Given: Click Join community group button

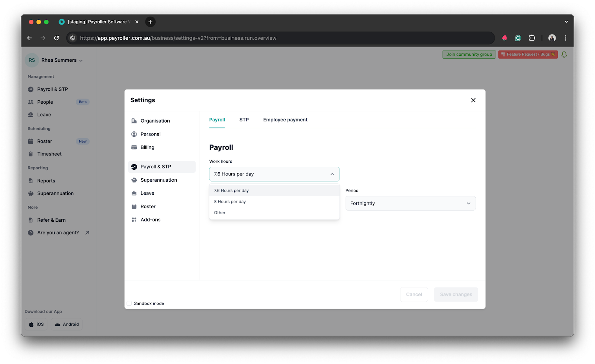Looking at the screenshot, I should [x=469, y=55].
